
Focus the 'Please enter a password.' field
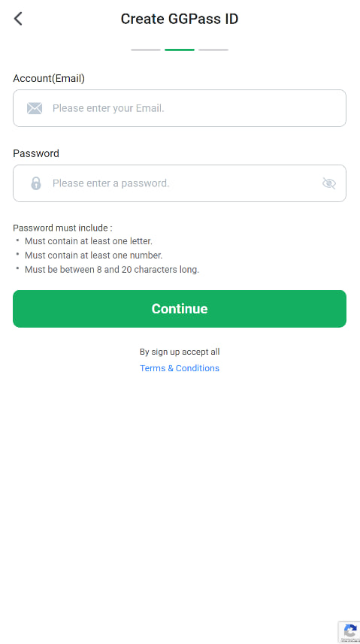click(180, 183)
